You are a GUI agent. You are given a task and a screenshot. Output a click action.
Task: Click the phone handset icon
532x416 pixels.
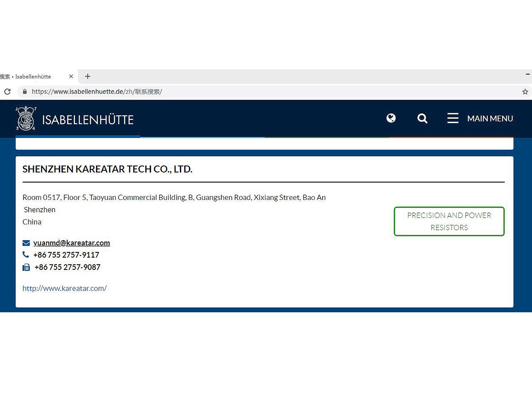point(26,254)
